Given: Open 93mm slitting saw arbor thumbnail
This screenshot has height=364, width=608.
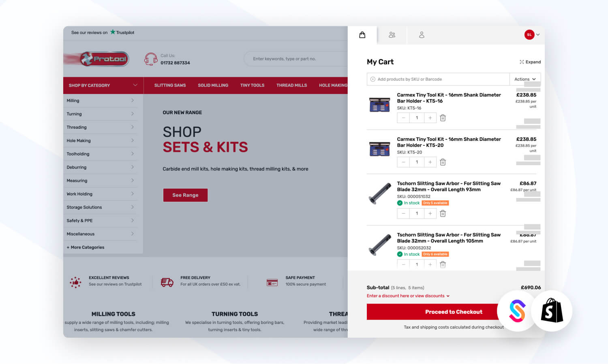Looking at the screenshot, I should [x=380, y=194].
